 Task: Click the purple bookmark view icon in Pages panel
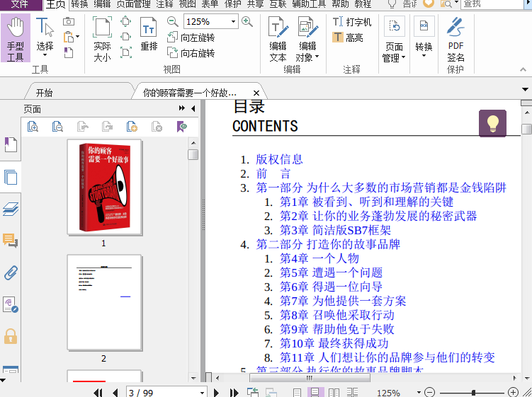pyautogui.click(x=182, y=127)
